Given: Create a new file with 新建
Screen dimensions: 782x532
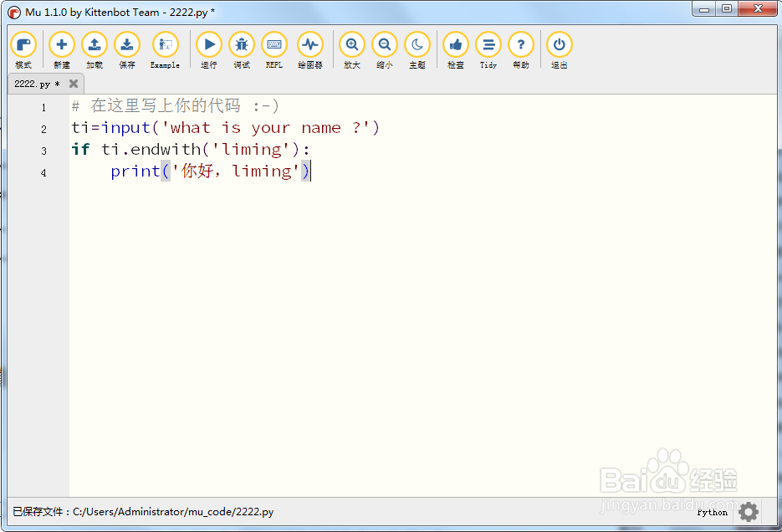Looking at the screenshot, I should [x=61, y=45].
